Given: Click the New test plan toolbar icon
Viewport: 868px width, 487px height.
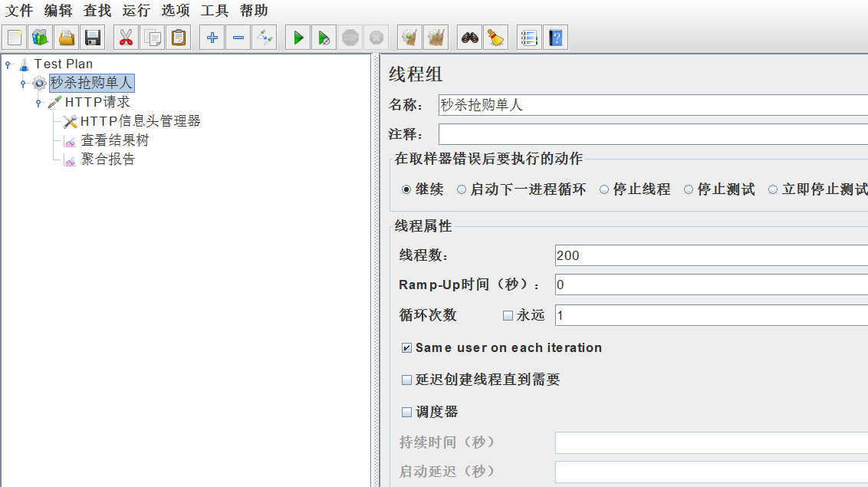Looking at the screenshot, I should (x=15, y=37).
